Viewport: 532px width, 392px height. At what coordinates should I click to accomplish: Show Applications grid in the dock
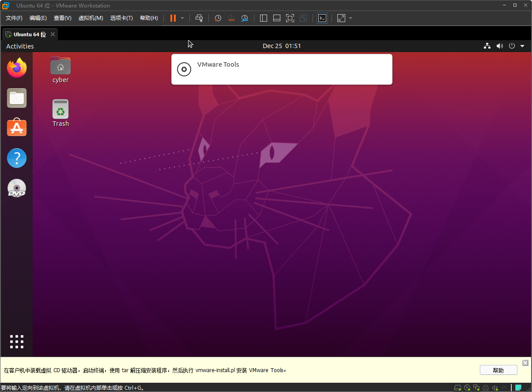click(x=17, y=341)
